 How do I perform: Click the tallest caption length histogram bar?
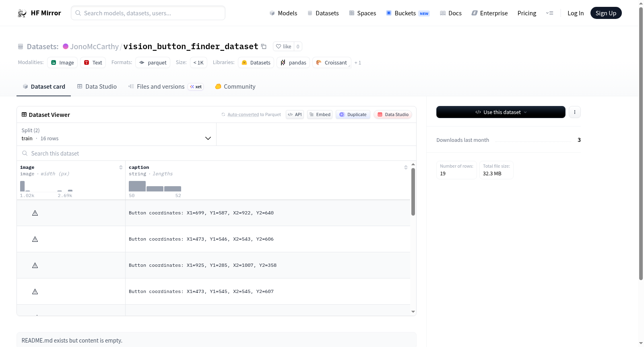coord(137,186)
